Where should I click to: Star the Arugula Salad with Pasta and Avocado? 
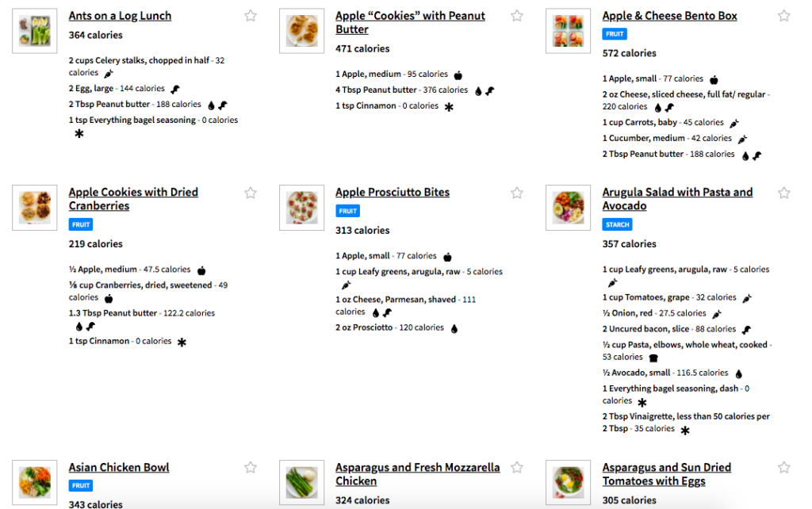tap(784, 193)
